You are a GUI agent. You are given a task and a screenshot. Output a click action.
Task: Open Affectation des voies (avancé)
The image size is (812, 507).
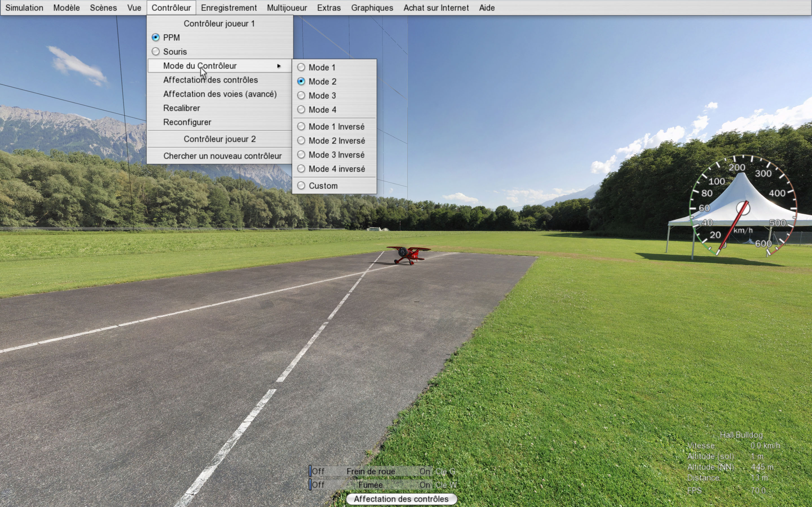[220, 94]
